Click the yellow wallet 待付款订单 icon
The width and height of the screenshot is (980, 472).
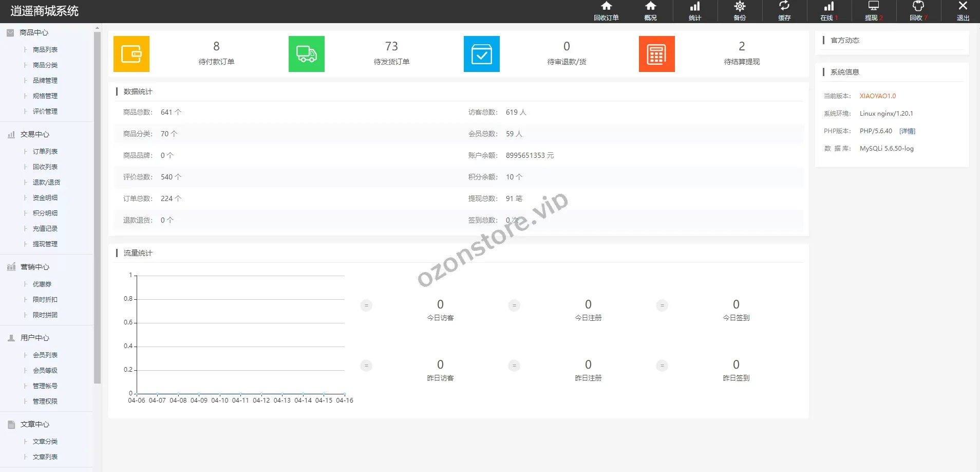click(x=131, y=54)
